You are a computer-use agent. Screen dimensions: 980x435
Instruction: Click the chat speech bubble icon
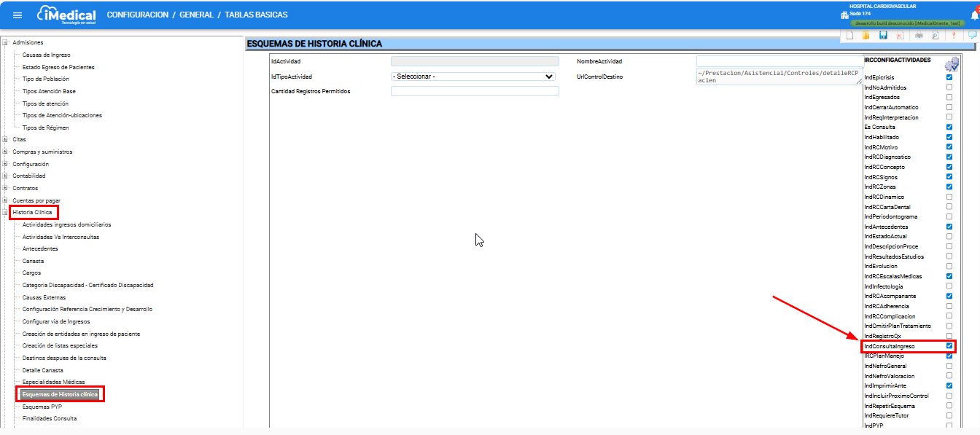click(x=972, y=35)
